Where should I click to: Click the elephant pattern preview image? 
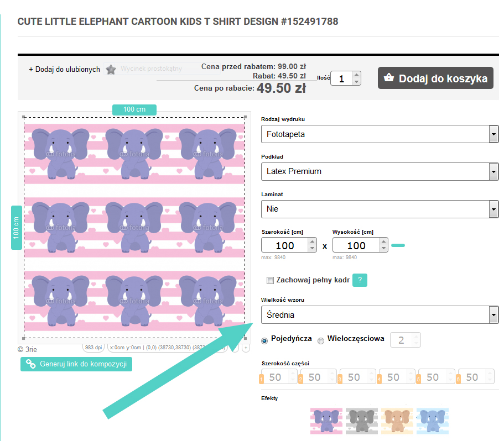134,228
